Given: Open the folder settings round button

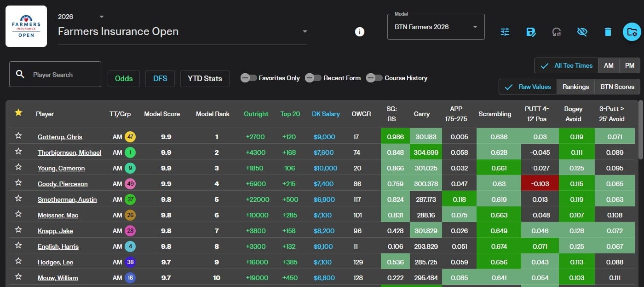Looking at the screenshot, I should tap(632, 32).
